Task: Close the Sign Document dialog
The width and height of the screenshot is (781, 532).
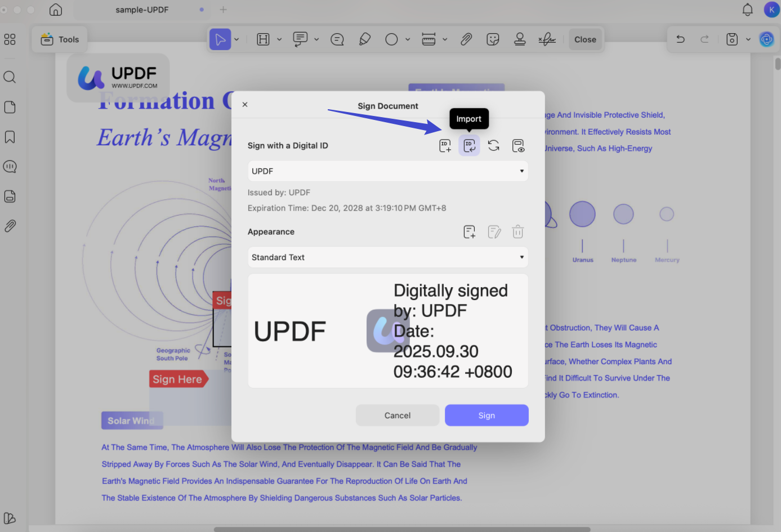Action: click(x=245, y=105)
